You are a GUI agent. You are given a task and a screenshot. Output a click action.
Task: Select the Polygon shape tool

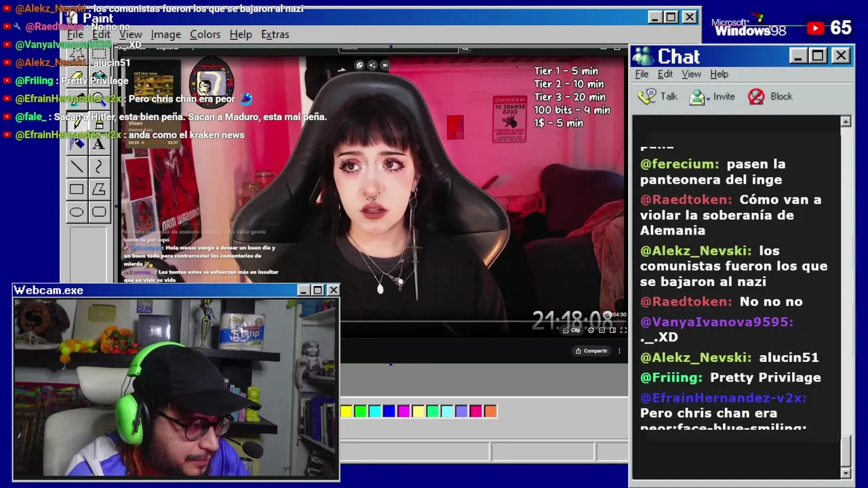[x=99, y=190]
